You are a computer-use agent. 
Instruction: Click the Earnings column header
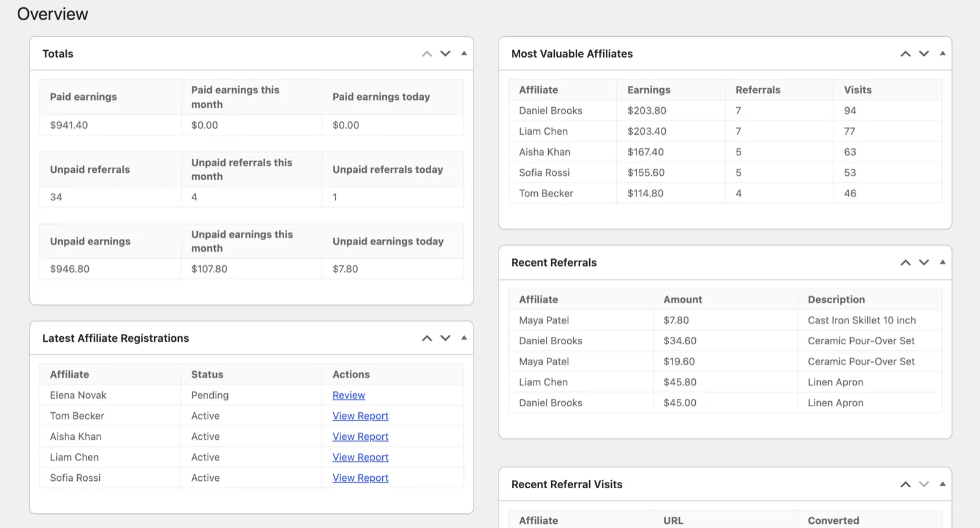[x=649, y=90]
